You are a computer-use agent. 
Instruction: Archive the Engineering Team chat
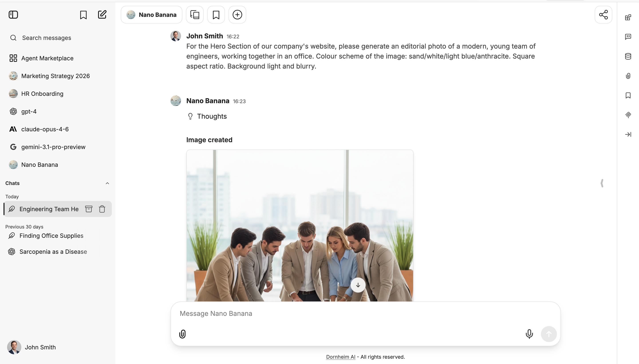tap(89, 209)
